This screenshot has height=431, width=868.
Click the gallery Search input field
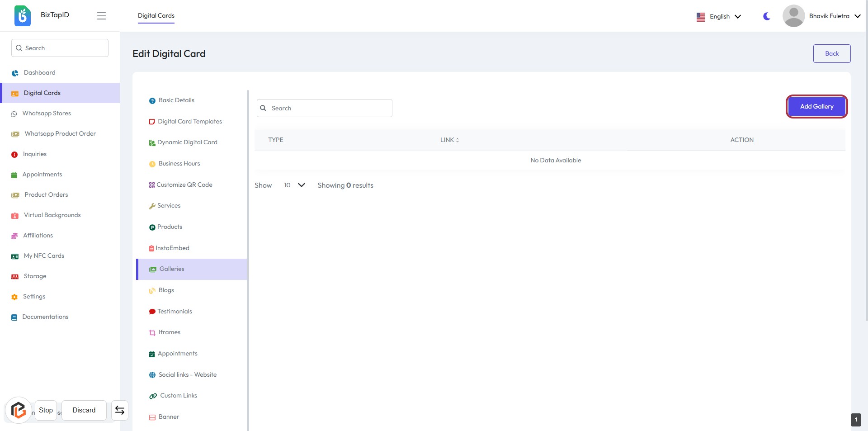325,109
